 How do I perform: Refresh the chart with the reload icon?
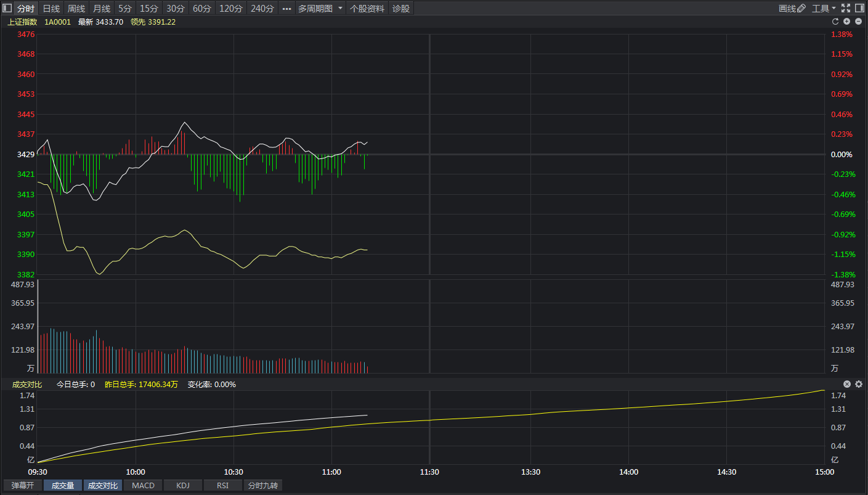pos(836,22)
